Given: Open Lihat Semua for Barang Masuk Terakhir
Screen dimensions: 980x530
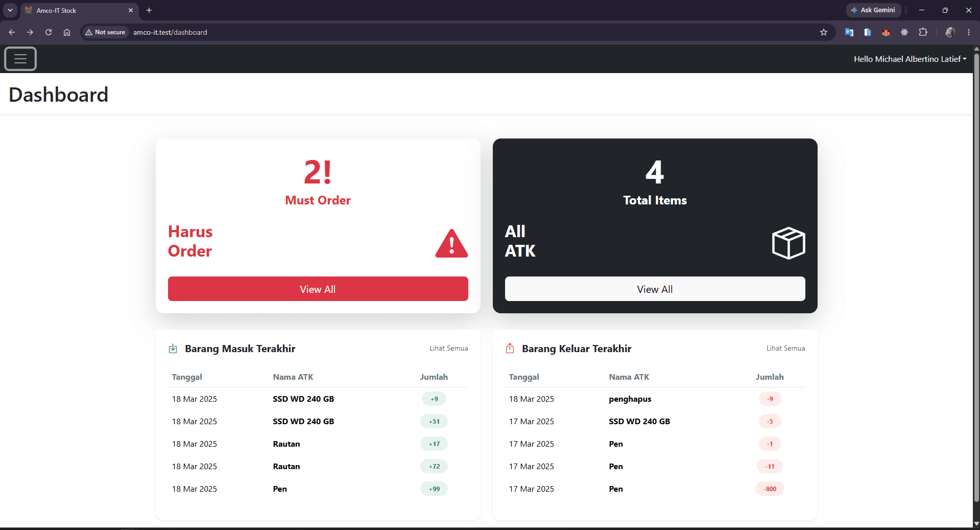Looking at the screenshot, I should tap(448, 348).
